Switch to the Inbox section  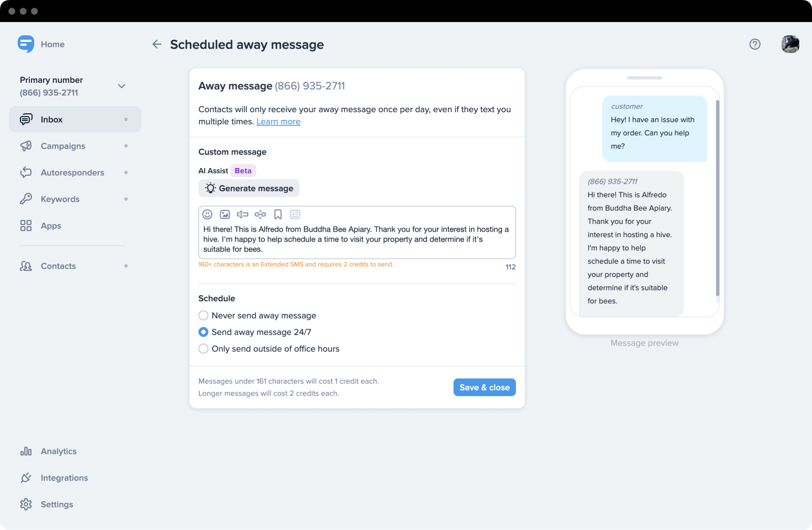pyautogui.click(x=52, y=119)
